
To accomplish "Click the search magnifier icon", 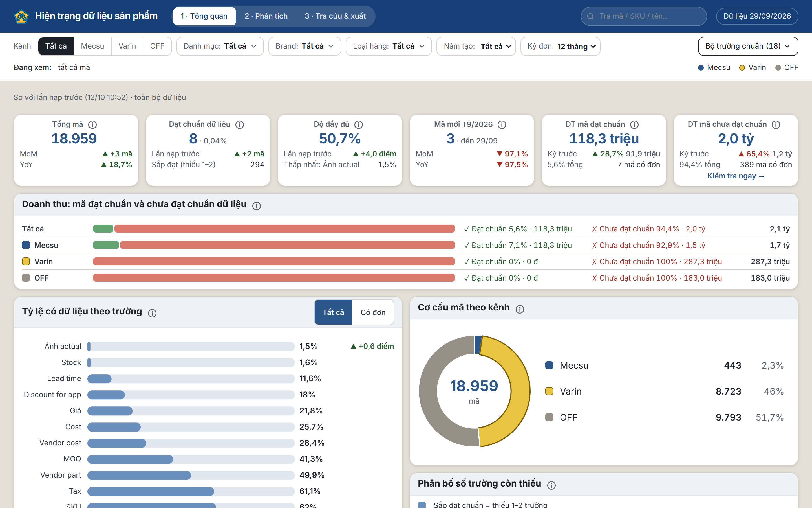I will click(x=591, y=16).
